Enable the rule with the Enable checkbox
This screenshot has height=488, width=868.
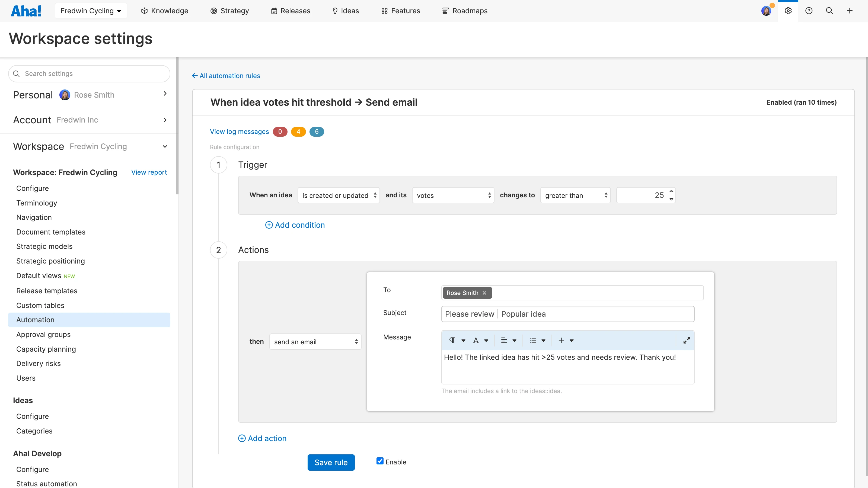pyautogui.click(x=380, y=461)
